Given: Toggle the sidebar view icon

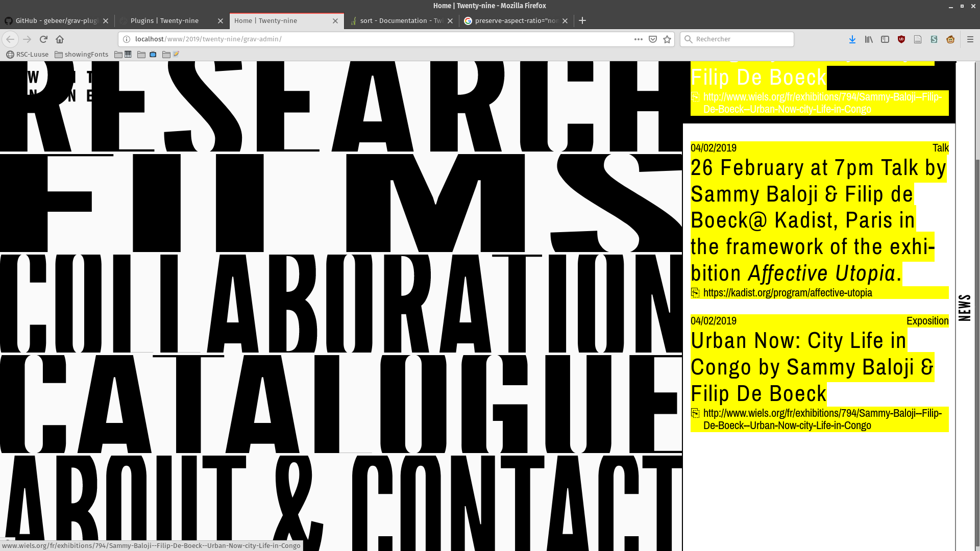Looking at the screenshot, I should [885, 39].
